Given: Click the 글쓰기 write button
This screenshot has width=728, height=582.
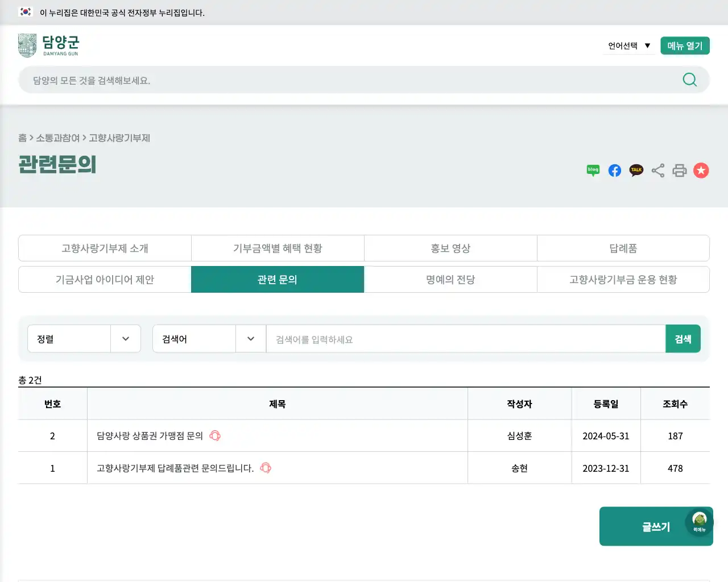Looking at the screenshot, I should tap(656, 526).
